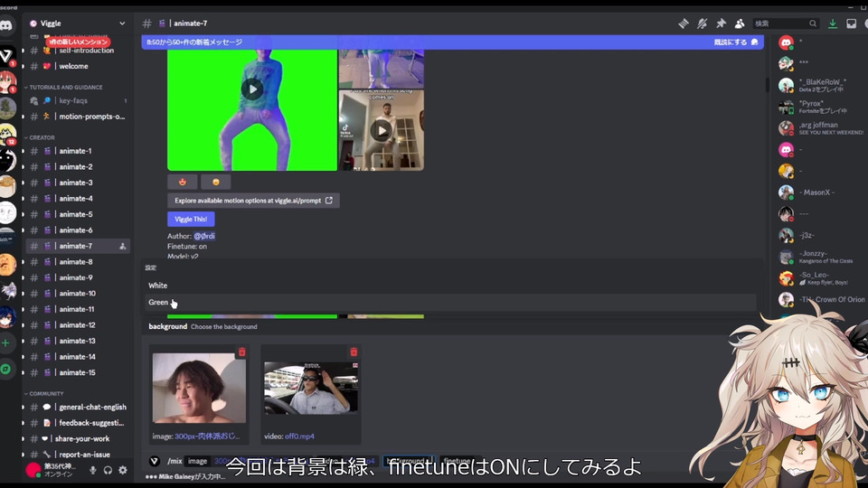This screenshot has width=868, height=488.
Task: Open Explore available motion options link
Action: tap(253, 201)
